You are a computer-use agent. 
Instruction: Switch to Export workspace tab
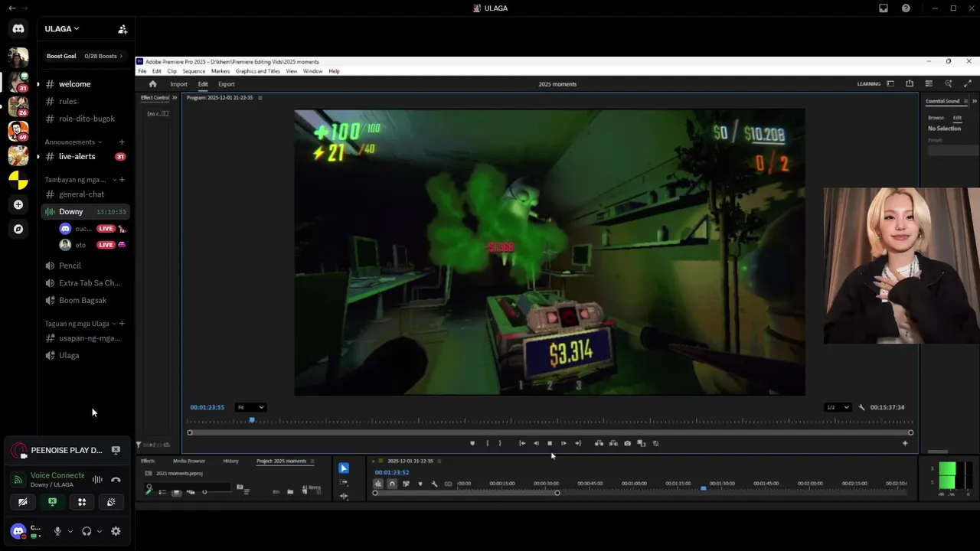click(x=226, y=84)
